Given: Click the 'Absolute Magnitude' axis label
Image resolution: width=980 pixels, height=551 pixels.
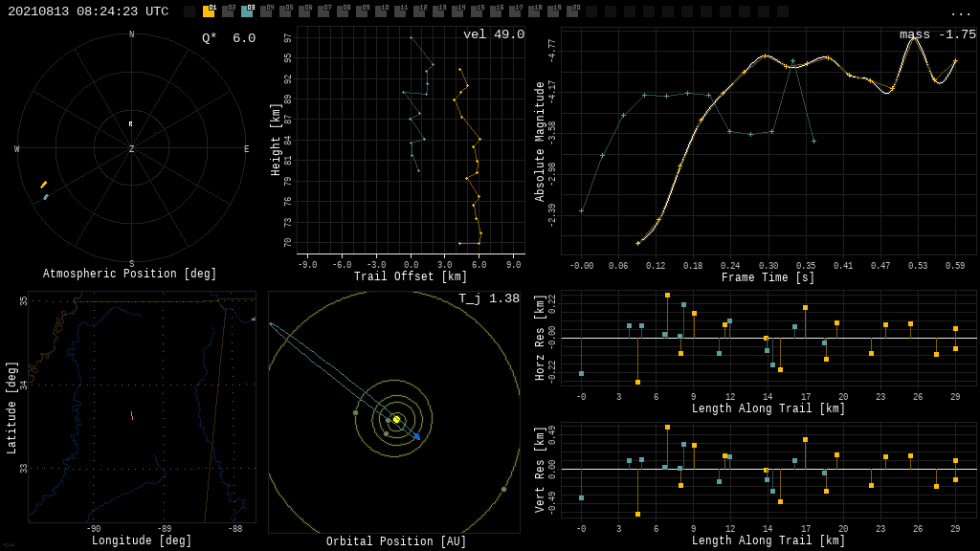Looking at the screenshot, I should pos(540,142).
